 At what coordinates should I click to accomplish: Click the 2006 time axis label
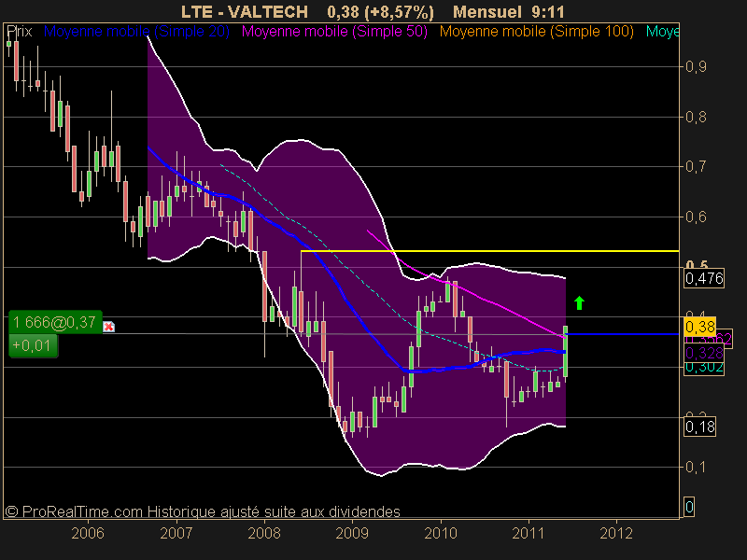pos(88,533)
